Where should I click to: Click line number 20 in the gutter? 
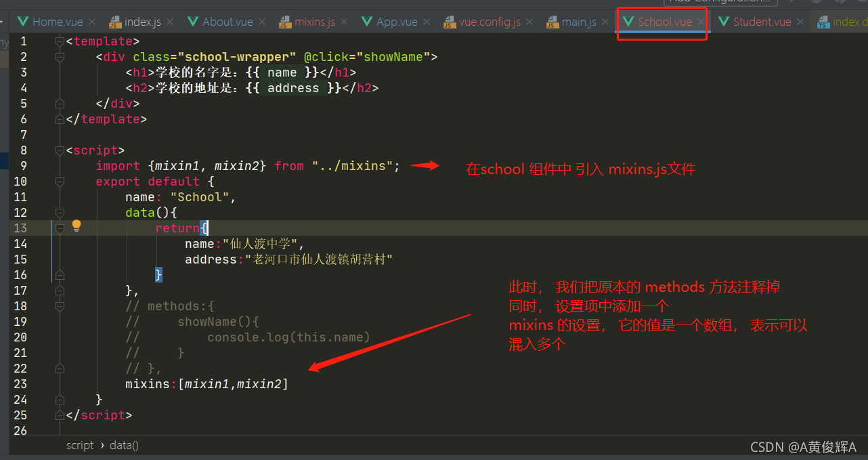tap(20, 337)
